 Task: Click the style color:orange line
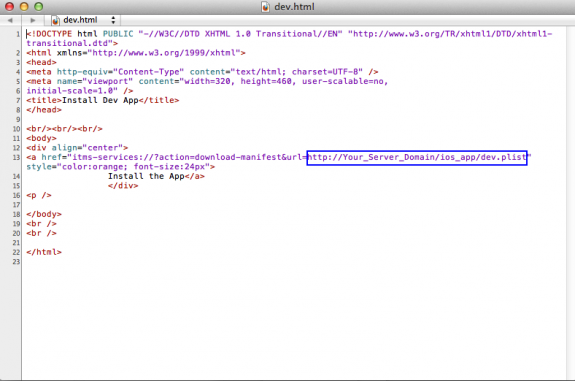coord(121,167)
